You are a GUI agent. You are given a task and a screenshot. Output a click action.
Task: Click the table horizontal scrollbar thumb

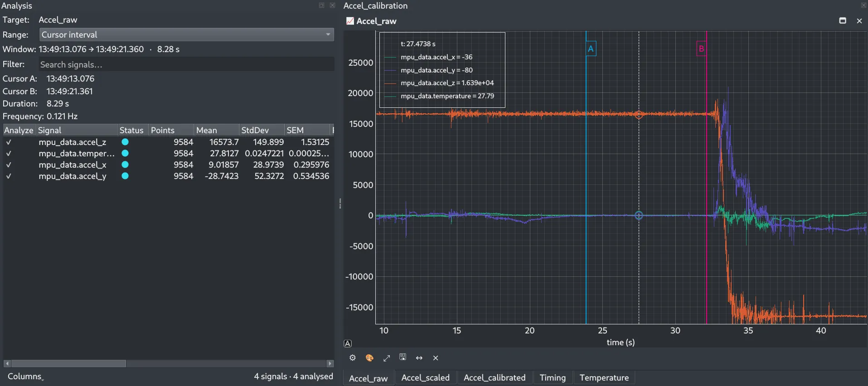pyautogui.click(x=68, y=364)
